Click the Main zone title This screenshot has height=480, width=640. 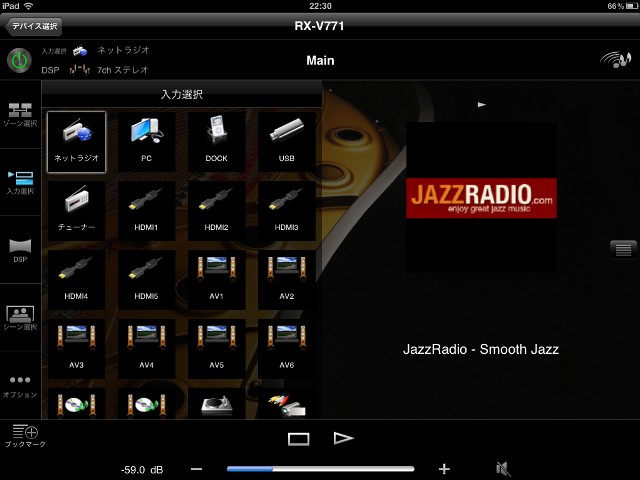(x=320, y=61)
